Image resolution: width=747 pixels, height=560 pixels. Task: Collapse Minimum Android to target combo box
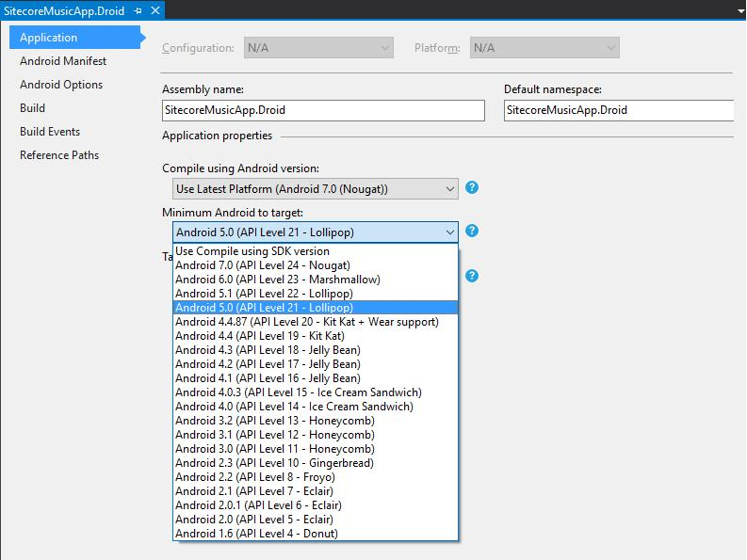coord(316,232)
